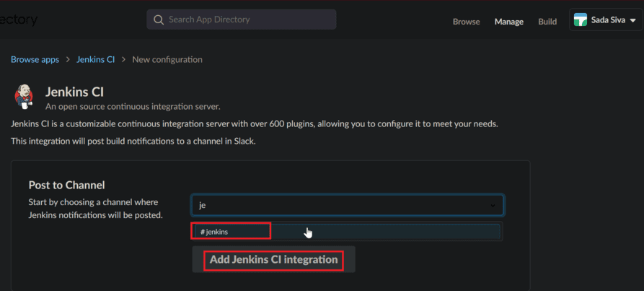Go to the Manage section
Screen dimensions: 644x291
pyautogui.click(x=509, y=22)
